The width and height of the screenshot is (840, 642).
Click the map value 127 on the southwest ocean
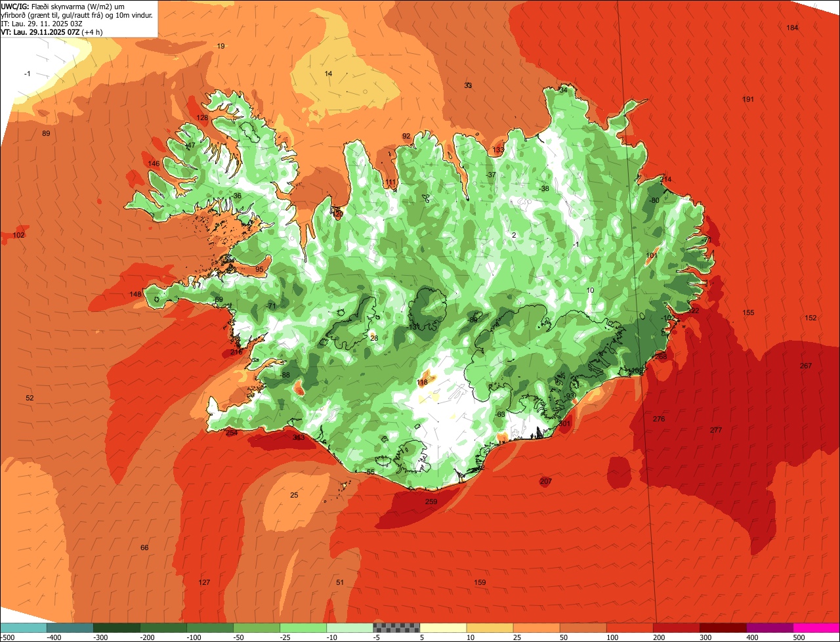point(204,582)
